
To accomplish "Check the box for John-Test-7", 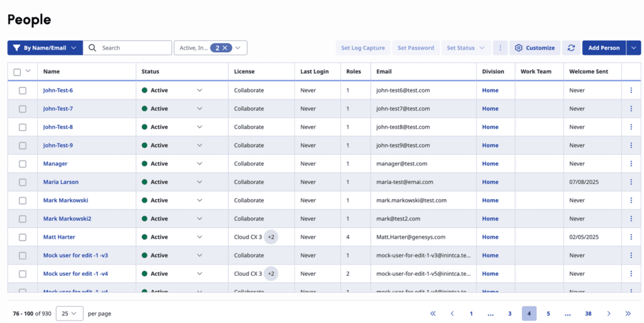I will pyautogui.click(x=23, y=109).
